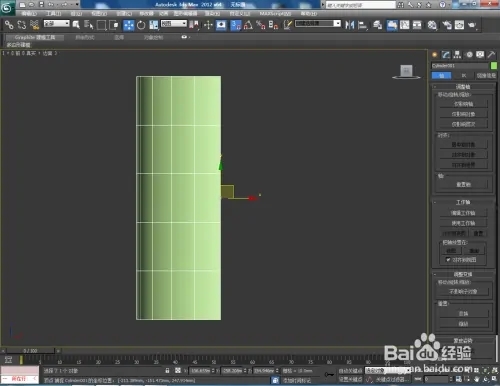Viewport: 500px width, 386px height.
Task: Switch to the Create command panel
Action: click(434, 55)
